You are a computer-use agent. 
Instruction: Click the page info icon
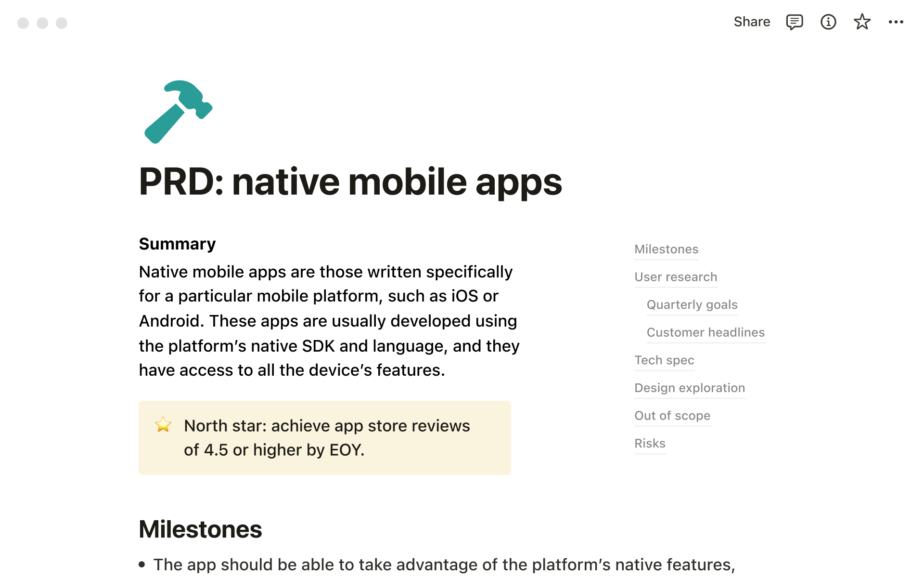click(x=828, y=22)
